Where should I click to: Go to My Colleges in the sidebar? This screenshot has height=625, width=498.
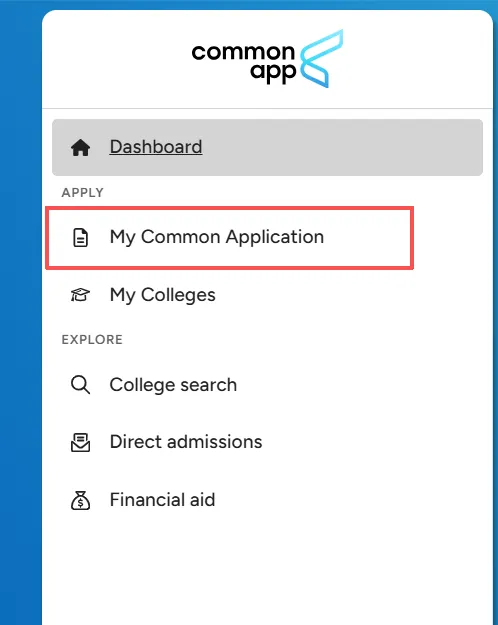pos(162,295)
